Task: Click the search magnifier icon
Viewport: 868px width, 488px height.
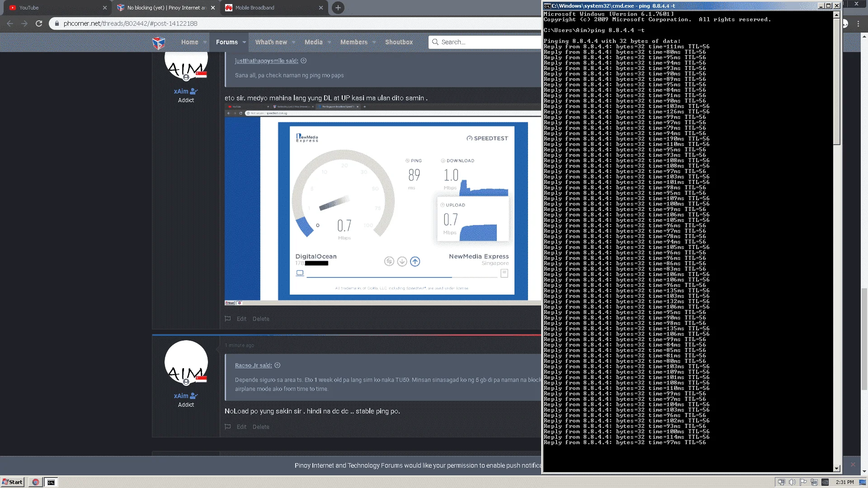Action: click(435, 42)
